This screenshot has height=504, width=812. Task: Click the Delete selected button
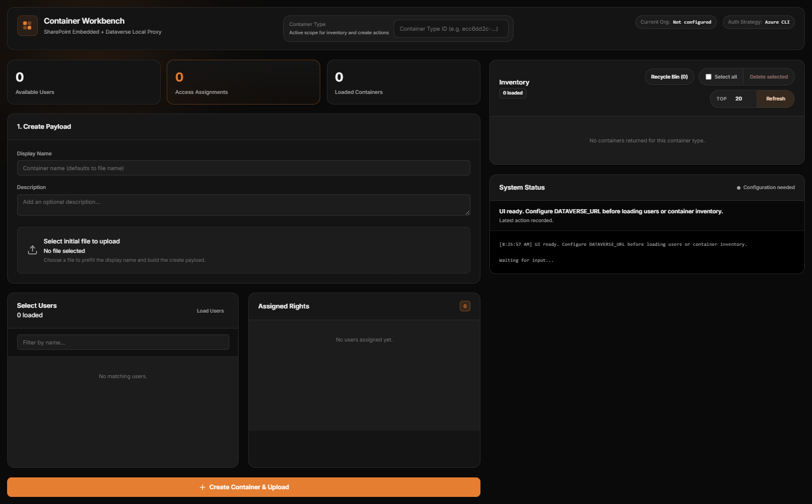[768, 77]
